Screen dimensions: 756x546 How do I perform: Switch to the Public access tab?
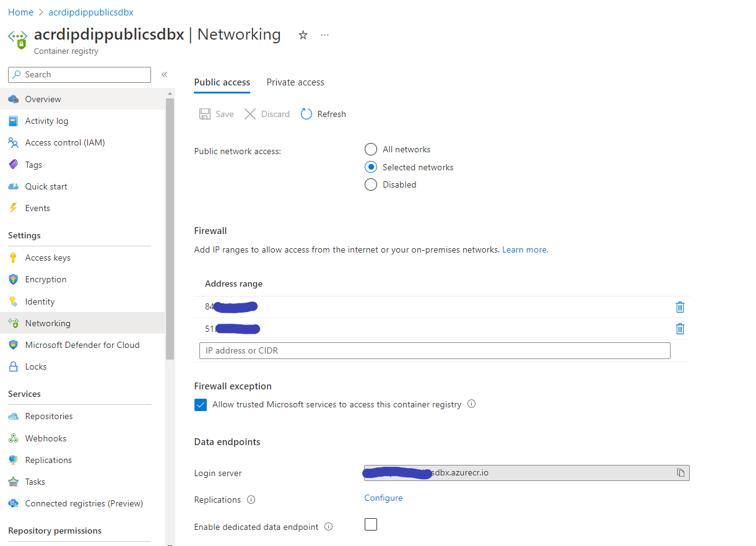[222, 82]
